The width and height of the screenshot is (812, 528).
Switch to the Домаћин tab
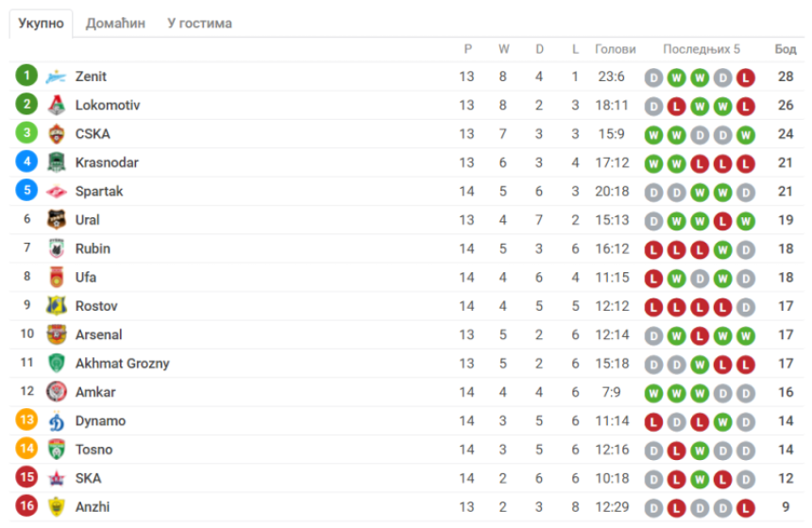(115, 24)
